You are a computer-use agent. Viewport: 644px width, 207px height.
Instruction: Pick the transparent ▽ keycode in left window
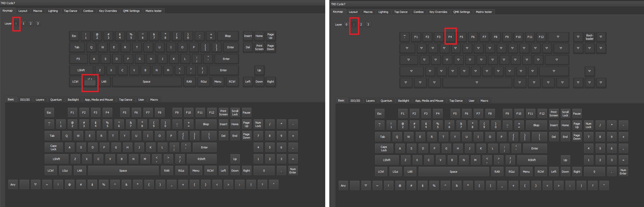click(36, 185)
